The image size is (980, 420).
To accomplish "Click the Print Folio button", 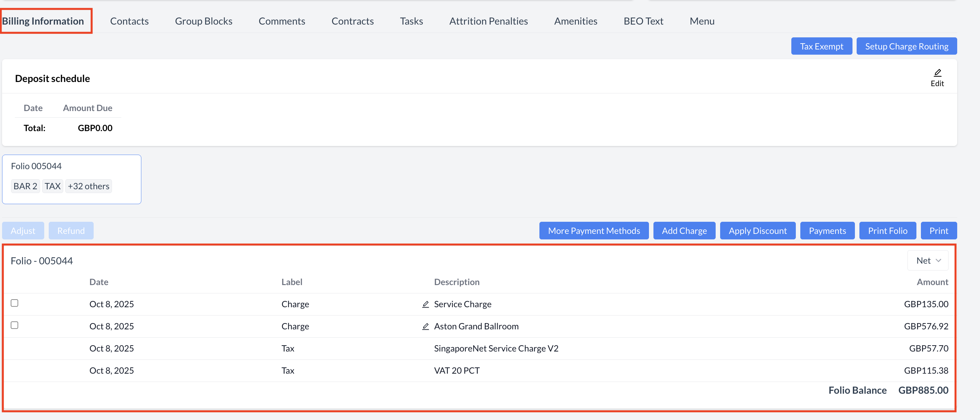I will pyautogui.click(x=887, y=231).
